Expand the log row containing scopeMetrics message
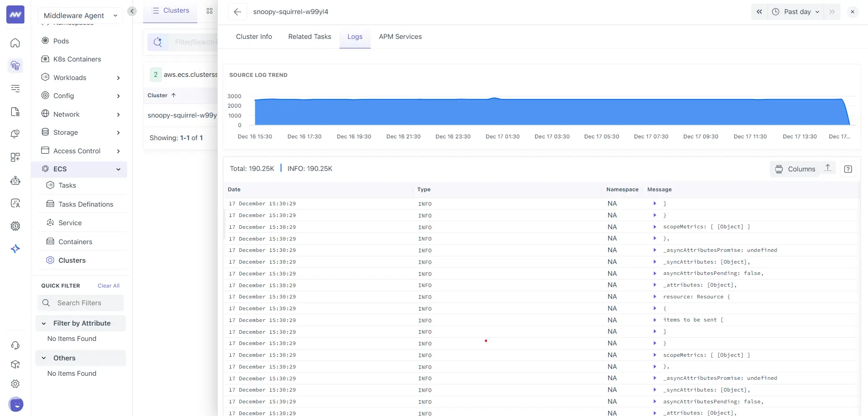 point(655,227)
